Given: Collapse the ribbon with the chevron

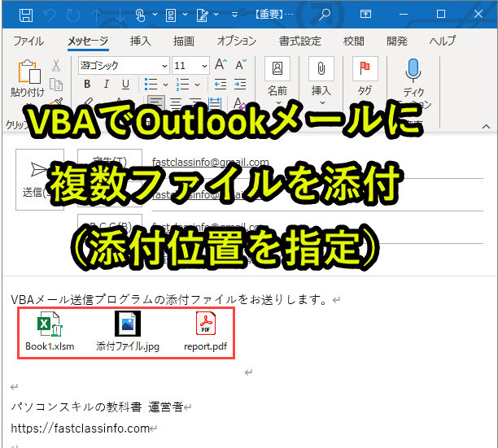Looking at the screenshot, I should pos(486,127).
